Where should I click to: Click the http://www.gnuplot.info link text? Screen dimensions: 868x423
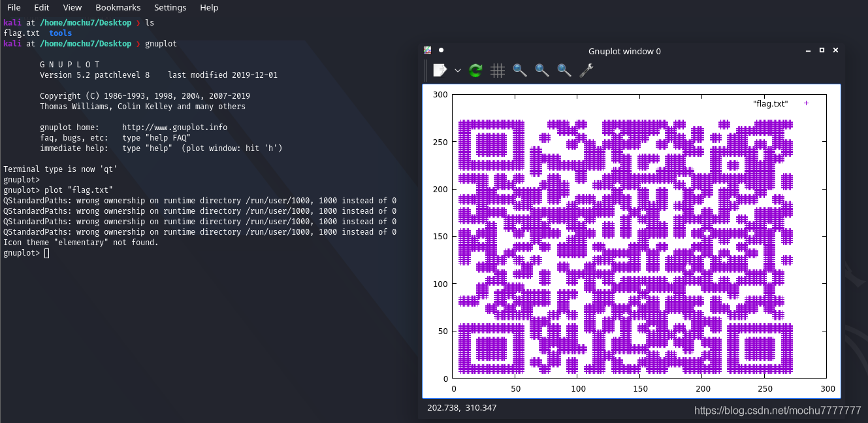point(175,127)
